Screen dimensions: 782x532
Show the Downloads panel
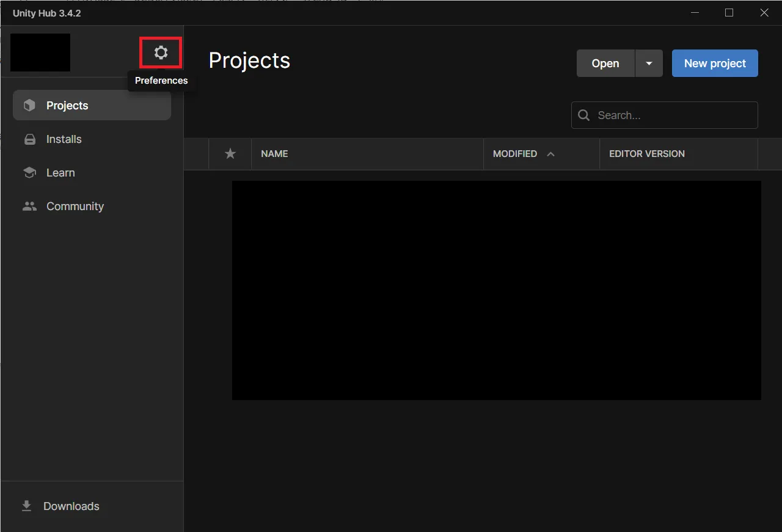point(71,506)
